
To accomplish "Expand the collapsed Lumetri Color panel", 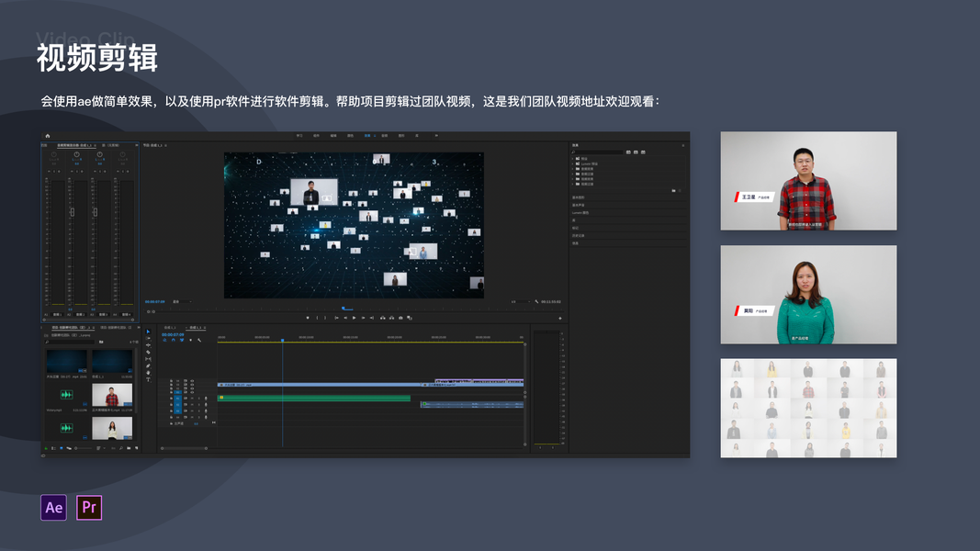I will [580, 212].
